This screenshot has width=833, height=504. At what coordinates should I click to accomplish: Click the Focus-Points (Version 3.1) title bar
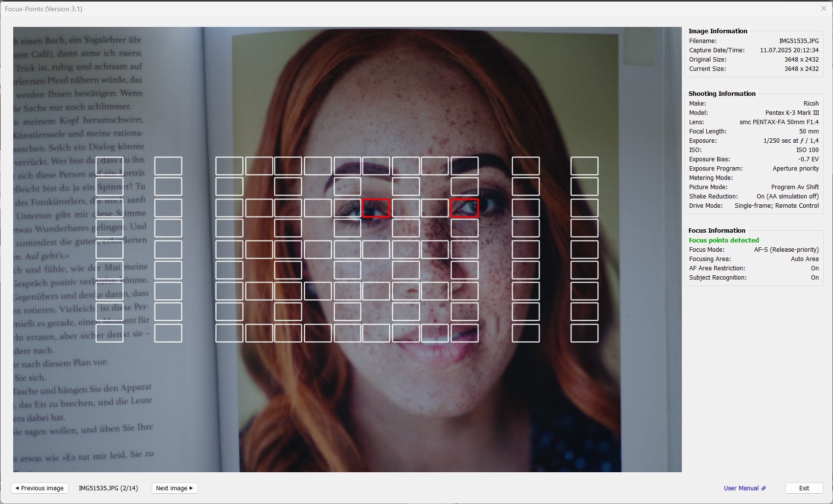(x=44, y=9)
